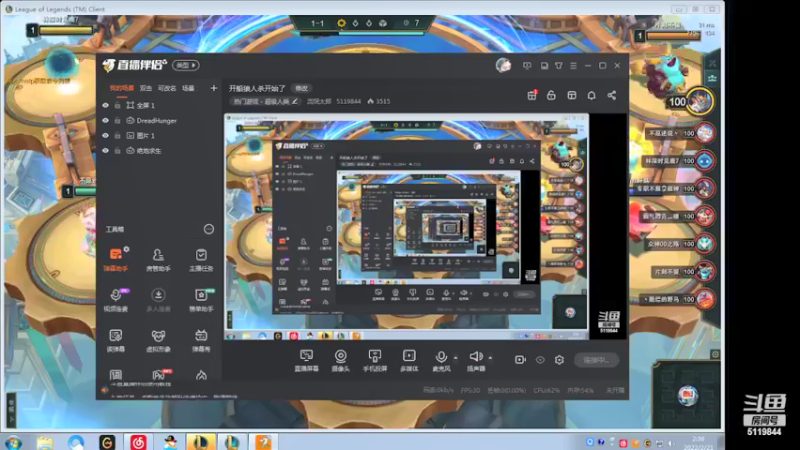Start recording with the camcorder icon
800x450 pixels.
tap(520, 360)
